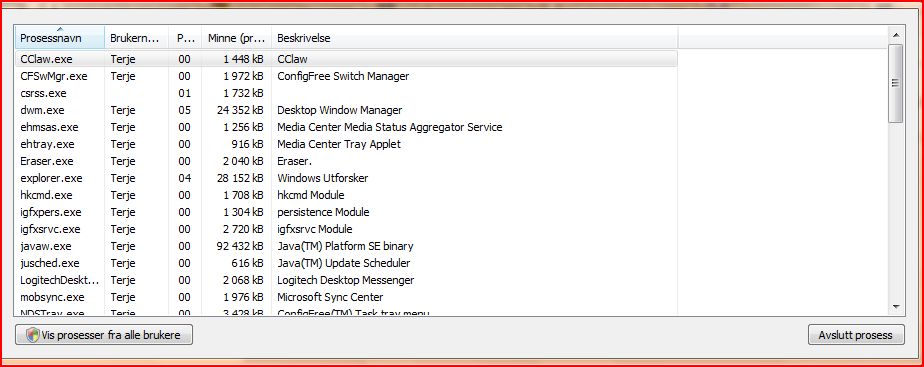The height and width of the screenshot is (367, 924).
Task: Select the CClaw.exe process row
Action: [x=346, y=59]
